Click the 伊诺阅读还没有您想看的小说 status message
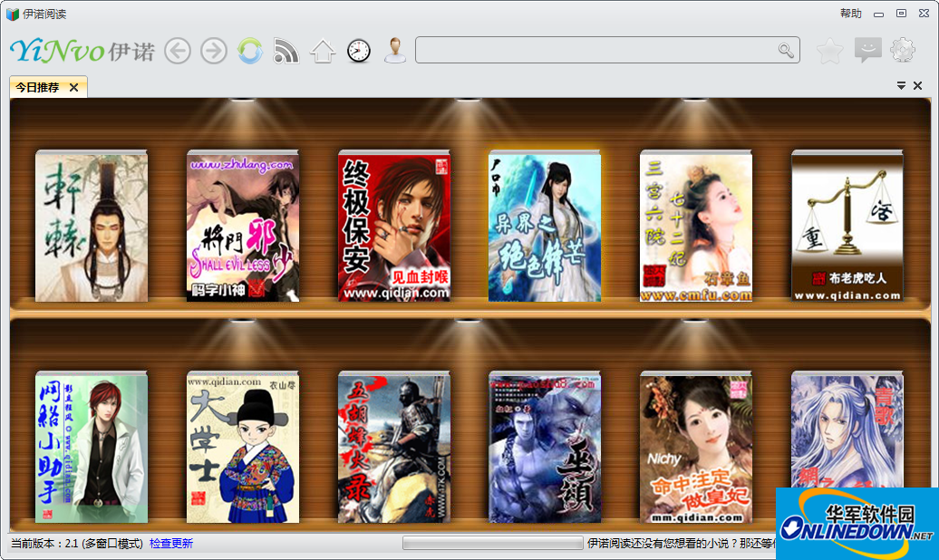Viewport: 939px width, 560px height. [x=682, y=543]
